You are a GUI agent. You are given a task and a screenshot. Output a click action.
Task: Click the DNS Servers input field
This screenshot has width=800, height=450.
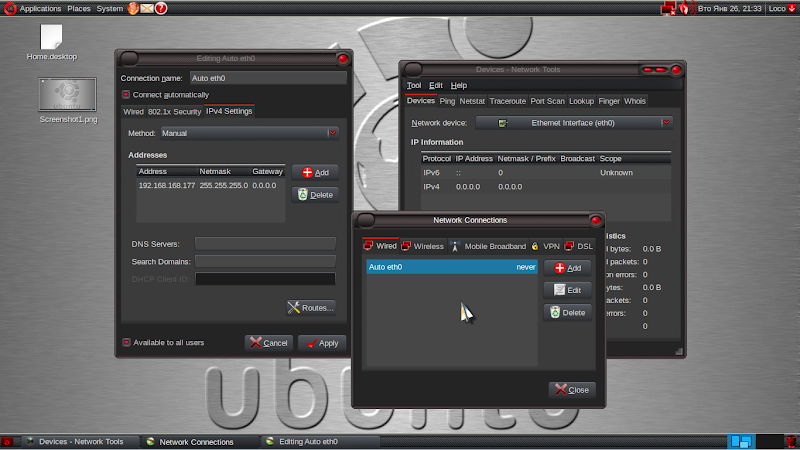click(265, 243)
